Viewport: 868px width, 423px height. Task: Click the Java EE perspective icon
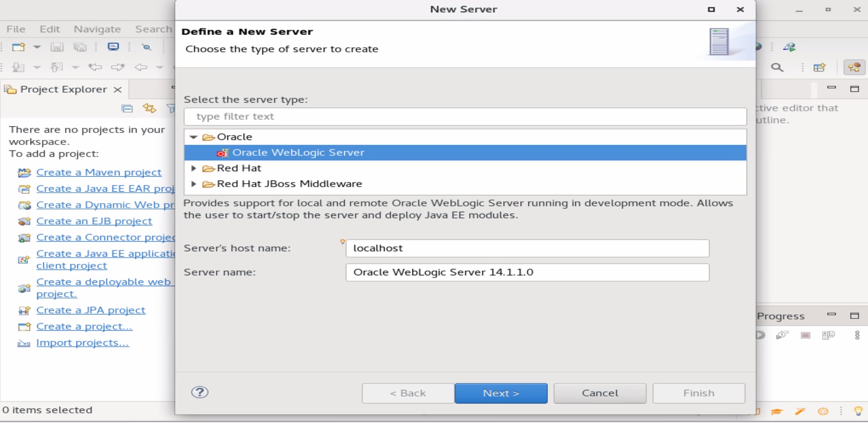[x=854, y=68]
